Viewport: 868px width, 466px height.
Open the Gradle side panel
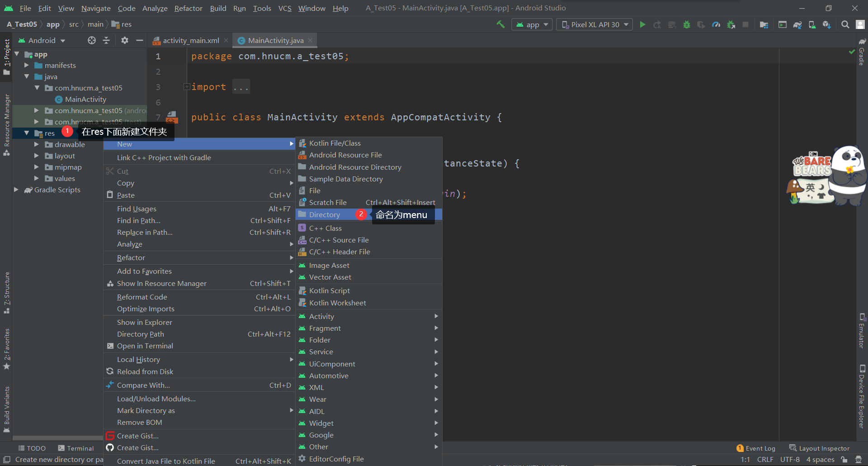click(862, 52)
